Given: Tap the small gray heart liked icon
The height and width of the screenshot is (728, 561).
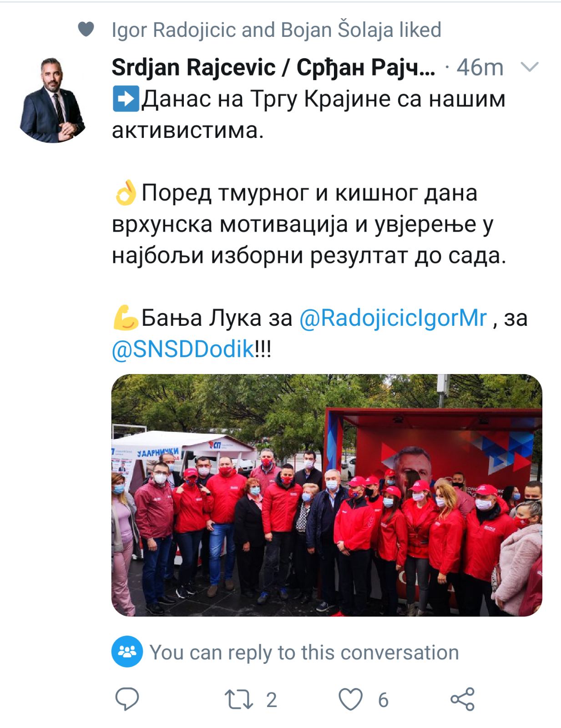Looking at the screenshot, I should tap(86, 29).
